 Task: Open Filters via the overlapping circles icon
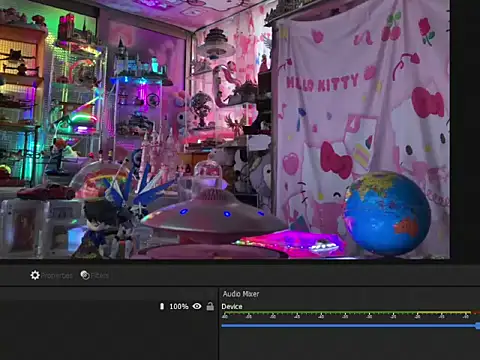pos(85,275)
